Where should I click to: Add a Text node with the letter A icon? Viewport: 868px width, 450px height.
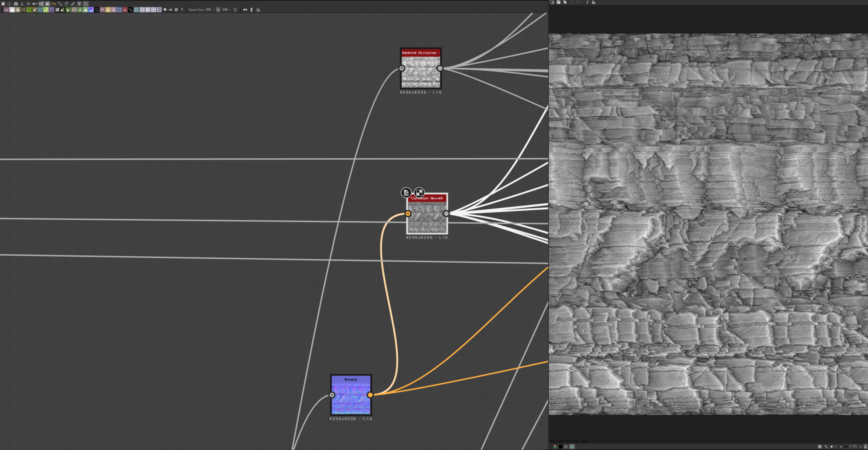pyautogui.click(x=114, y=10)
